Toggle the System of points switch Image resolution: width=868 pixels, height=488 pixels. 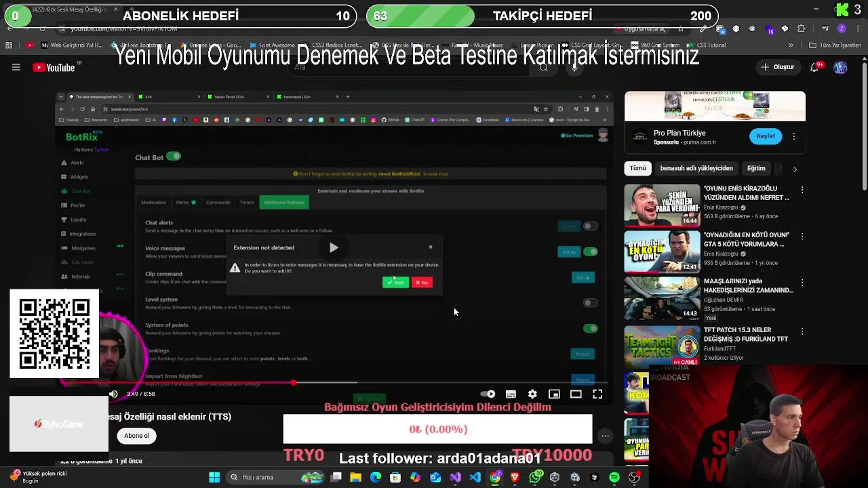(x=591, y=329)
